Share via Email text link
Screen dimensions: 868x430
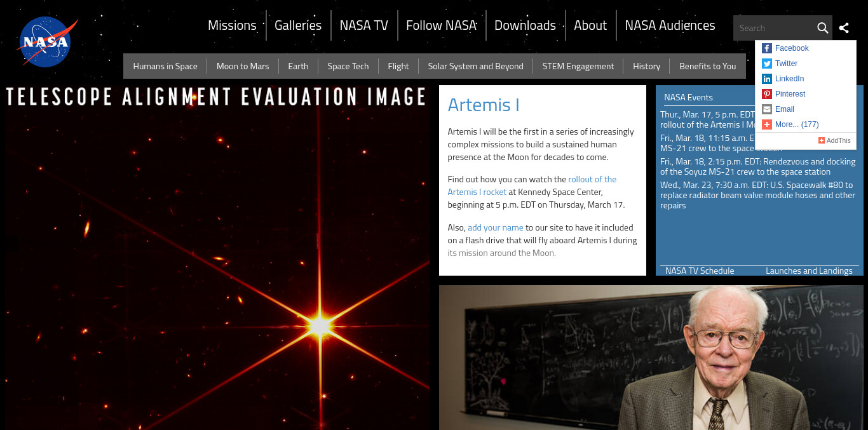coord(785,109)
